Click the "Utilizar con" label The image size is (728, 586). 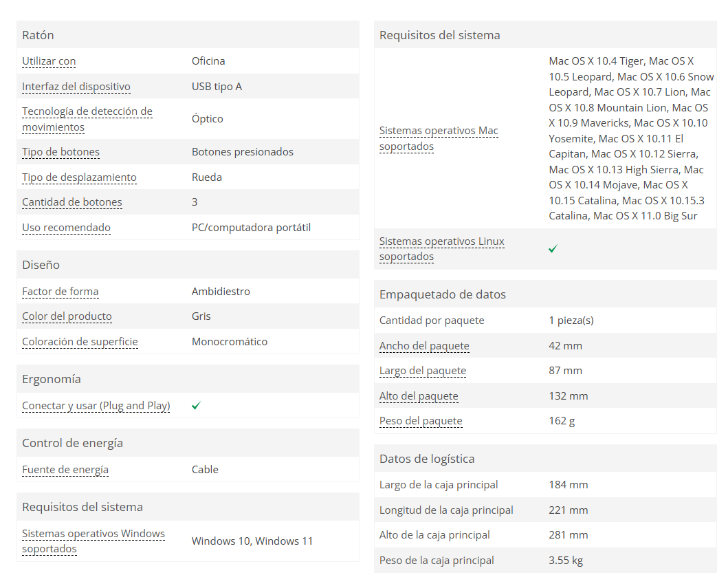click(x=49, y=61)
